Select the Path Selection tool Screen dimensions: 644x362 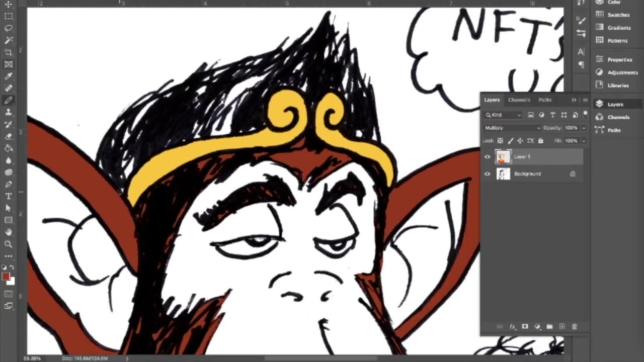9,208
